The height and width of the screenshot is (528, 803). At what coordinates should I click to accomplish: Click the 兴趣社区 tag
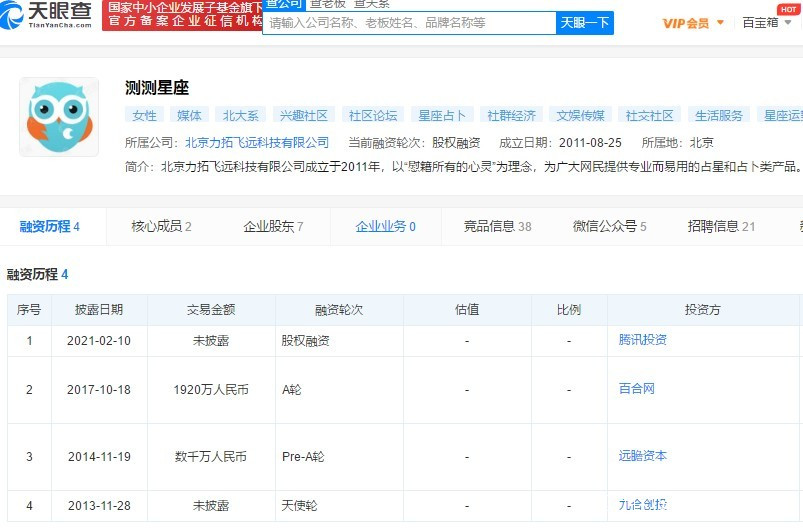coord(304,115)
